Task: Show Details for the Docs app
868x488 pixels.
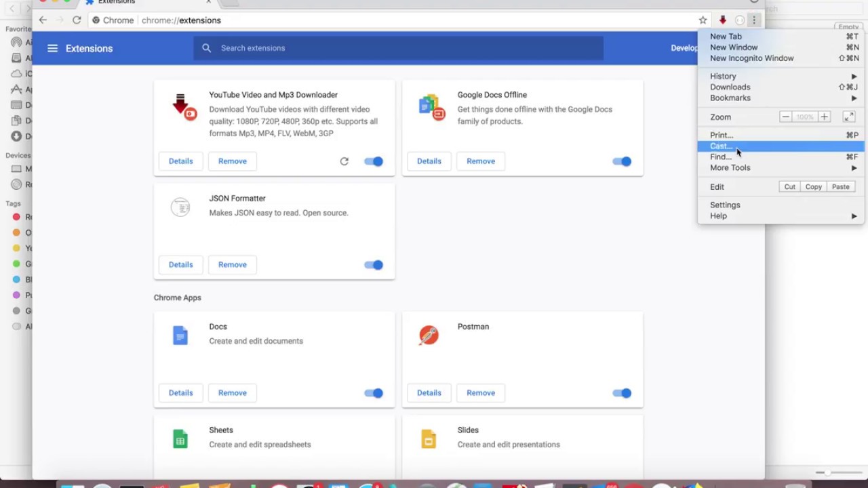Action: click(x=181, y=393)
